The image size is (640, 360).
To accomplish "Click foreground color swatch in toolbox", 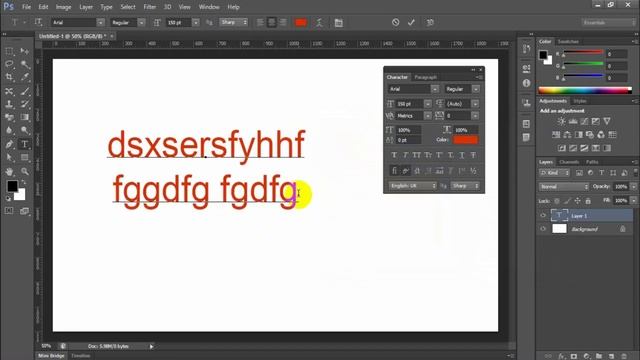I will click(12, 186).
